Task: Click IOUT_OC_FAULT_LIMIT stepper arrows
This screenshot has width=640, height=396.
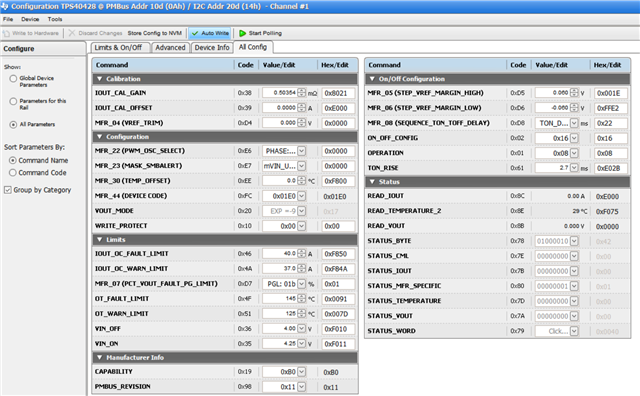Action: [x=301, y=254]
